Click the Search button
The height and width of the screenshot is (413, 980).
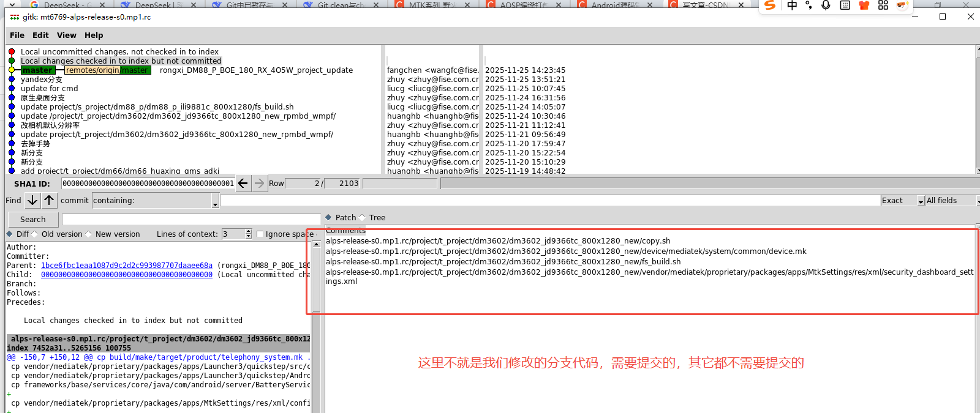point(33,219)
